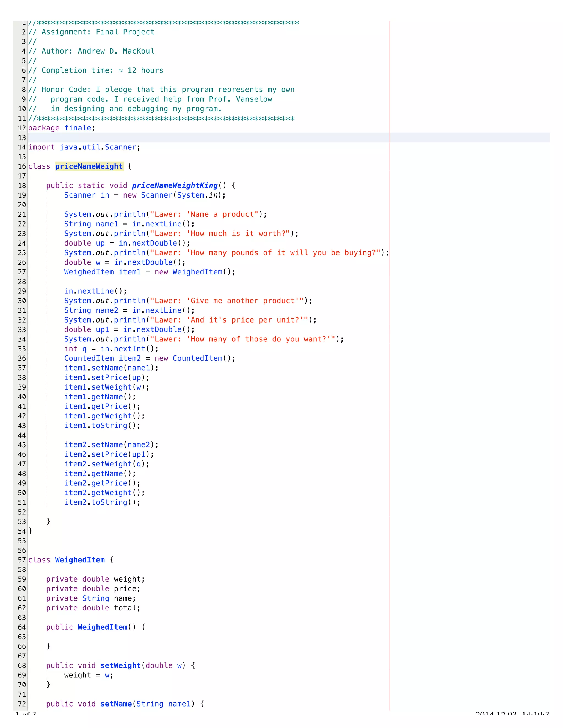Click the string 'Name a product'
Screen dimensions: 563x728
[x=222, y=214]
